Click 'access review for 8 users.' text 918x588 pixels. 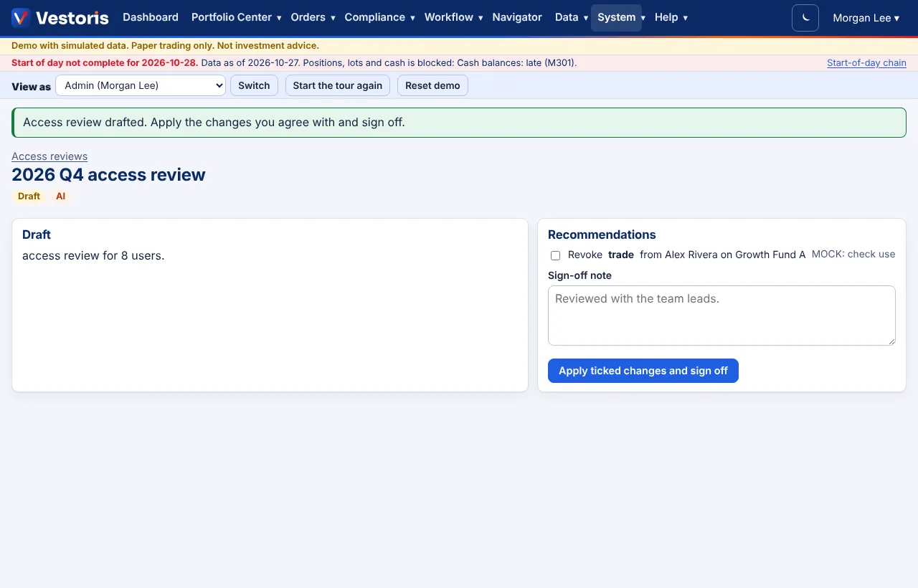[x=93, y=256]
